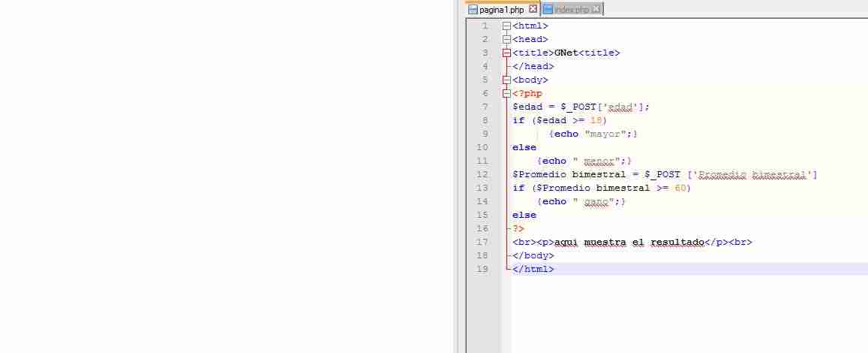Click the save-state icon on pagina1.php tab
Screen dimensions: 868x353
[473, 10]
